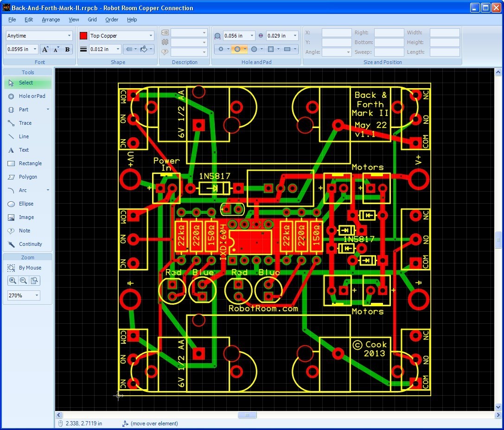Open the Grid menu
Screen dimensions: 504x430
[92, 19]
